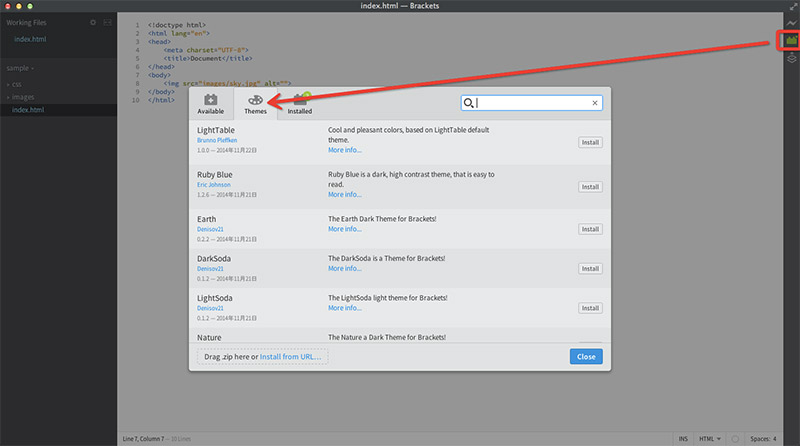Open Denisov21 author link under Earth
Image resolution: width=800 pixels, height=446 pixels.
pos(210,229)
